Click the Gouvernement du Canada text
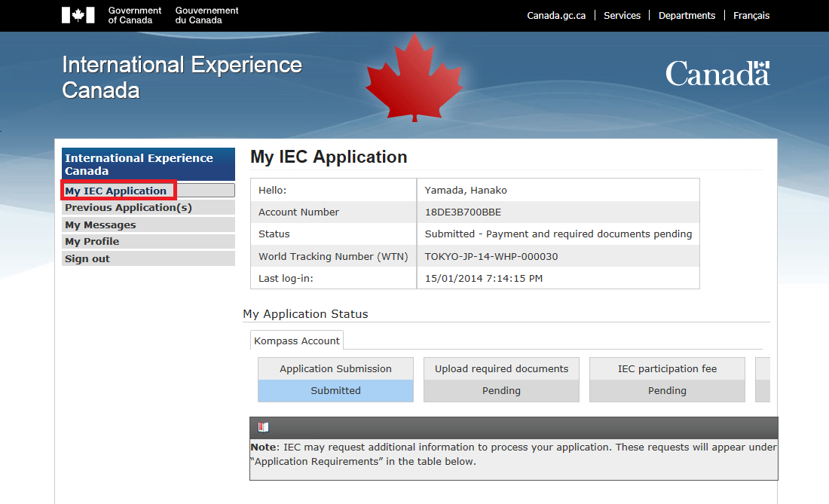The height and width of the screenshot is (504, 829). [x=206, y=15]
